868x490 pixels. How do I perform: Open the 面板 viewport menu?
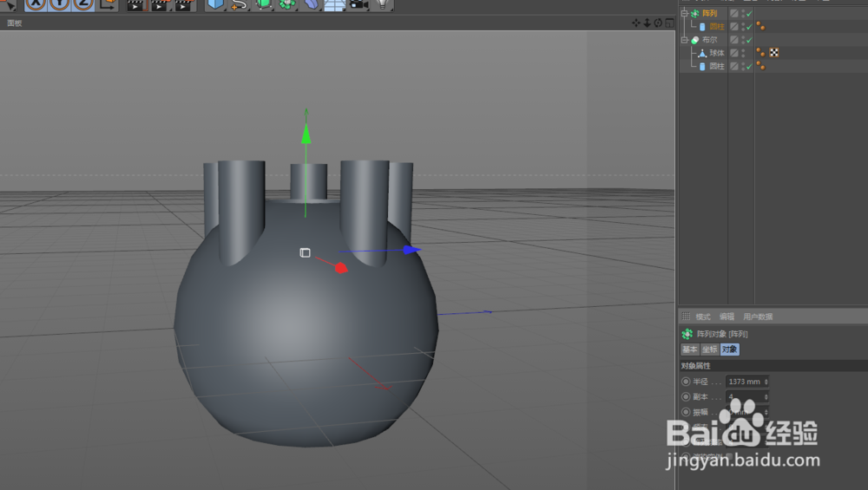pyautogui.click(x=15, y=23)
